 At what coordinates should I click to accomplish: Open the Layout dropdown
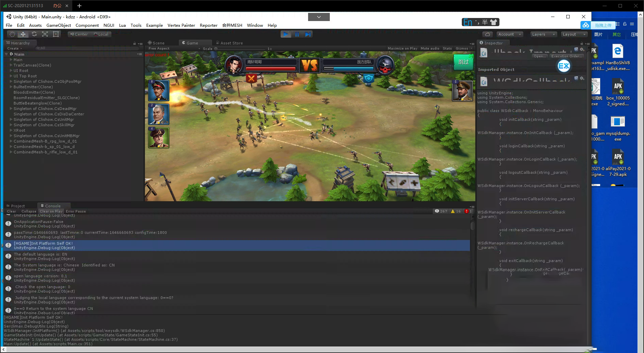[x=574, y=34]
